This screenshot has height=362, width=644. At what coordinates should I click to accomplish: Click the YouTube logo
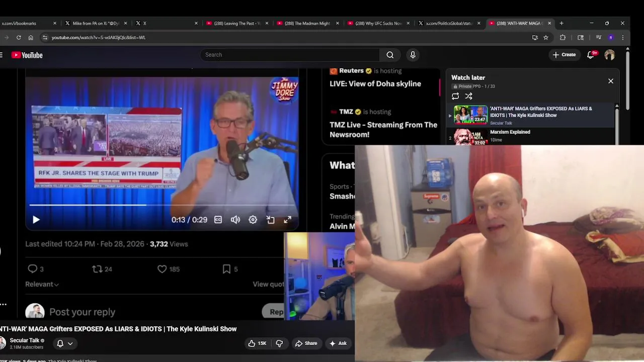[27, 55]
